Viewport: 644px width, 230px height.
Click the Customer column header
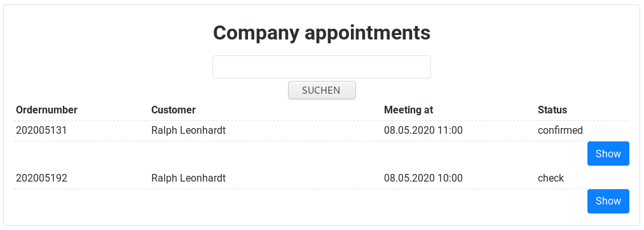pyautogui.click(x=174, y=110)
